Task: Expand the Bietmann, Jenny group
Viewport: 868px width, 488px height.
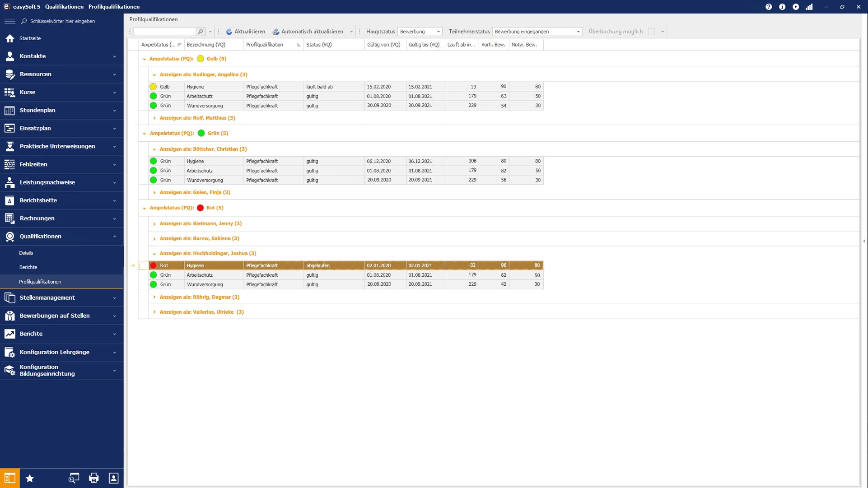Action: click(x=154, y=224)
